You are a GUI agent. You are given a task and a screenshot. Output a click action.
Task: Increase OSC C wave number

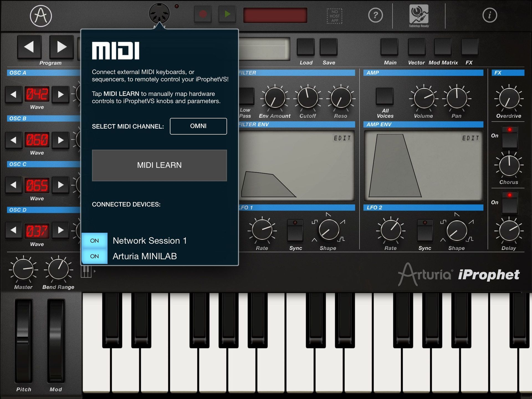coord(60,185)
